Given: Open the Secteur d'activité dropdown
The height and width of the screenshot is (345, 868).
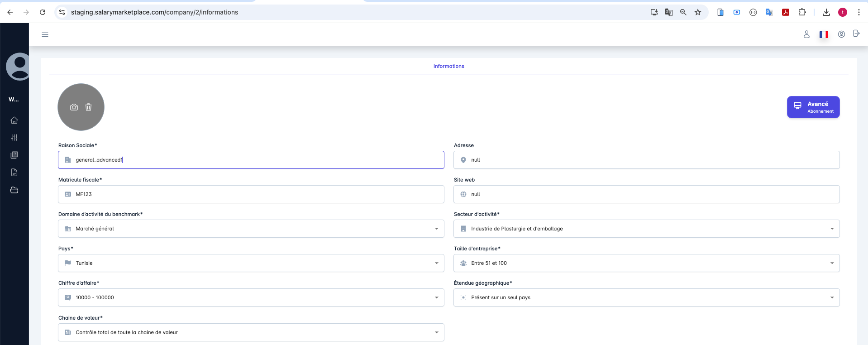Looking at the screenshot, I should (x=646, y=229).
